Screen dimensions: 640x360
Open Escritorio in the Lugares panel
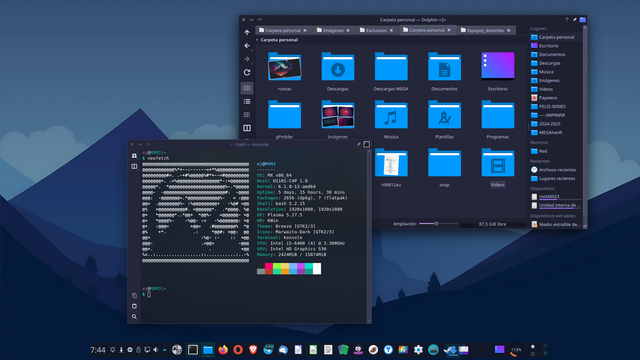[x=556, y=46]
